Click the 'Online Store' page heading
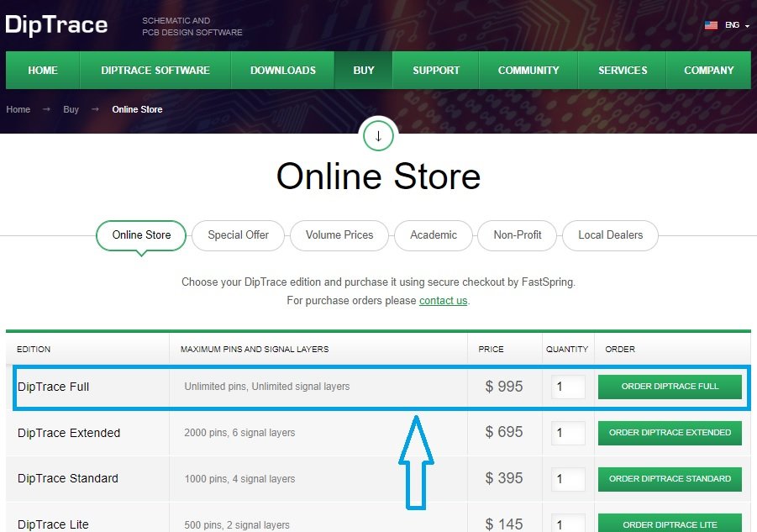This screenshot has width=757, height=532. click(378, 176)
